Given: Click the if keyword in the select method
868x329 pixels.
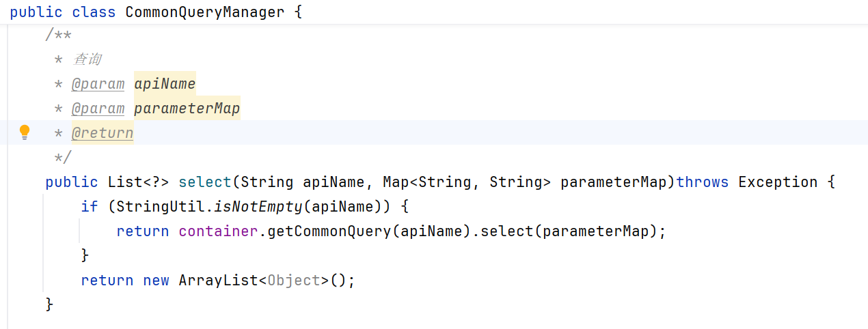Looking at the screenshot, I should (90, 207).
